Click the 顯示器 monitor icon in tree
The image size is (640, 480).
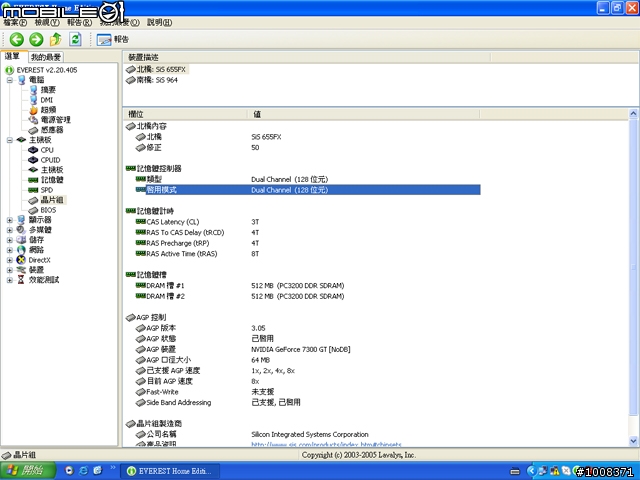pos(21,220)
